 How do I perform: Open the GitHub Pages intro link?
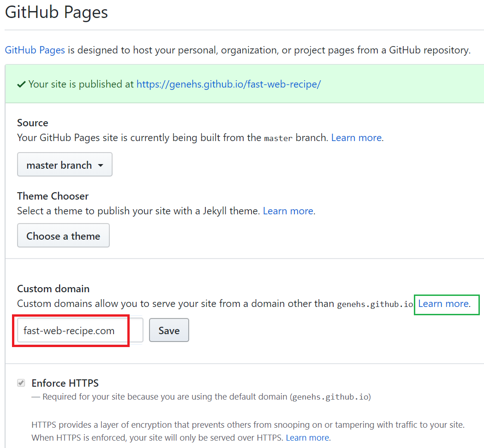35,50
